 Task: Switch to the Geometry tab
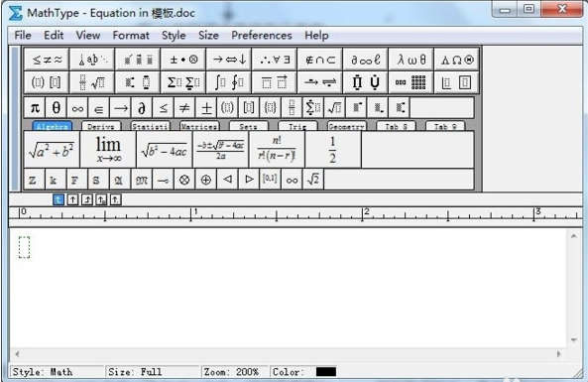point(346,126)
